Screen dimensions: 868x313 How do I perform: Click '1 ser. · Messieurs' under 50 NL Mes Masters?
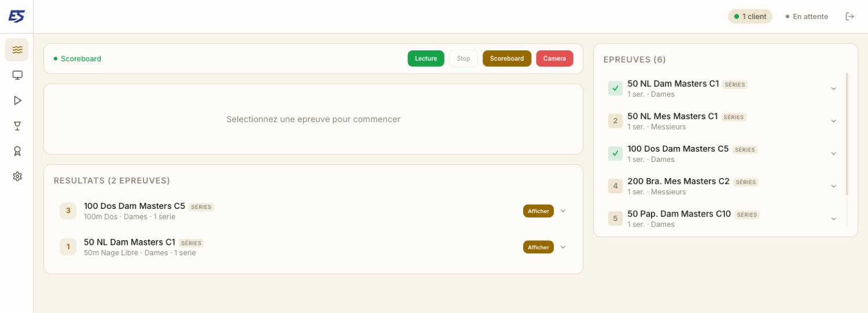click(x=657, y=127)
